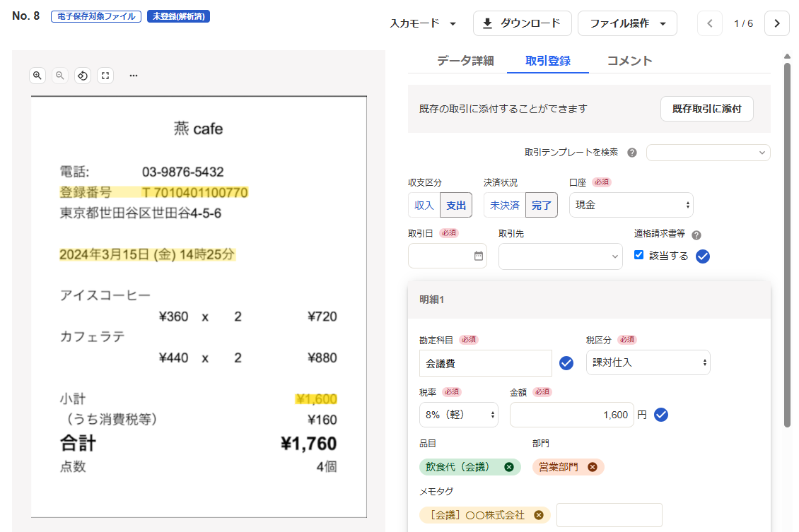Open the 口座 dropdown showing 現金
This screenshot has width=799, height=532.
(x=631, y=205)
